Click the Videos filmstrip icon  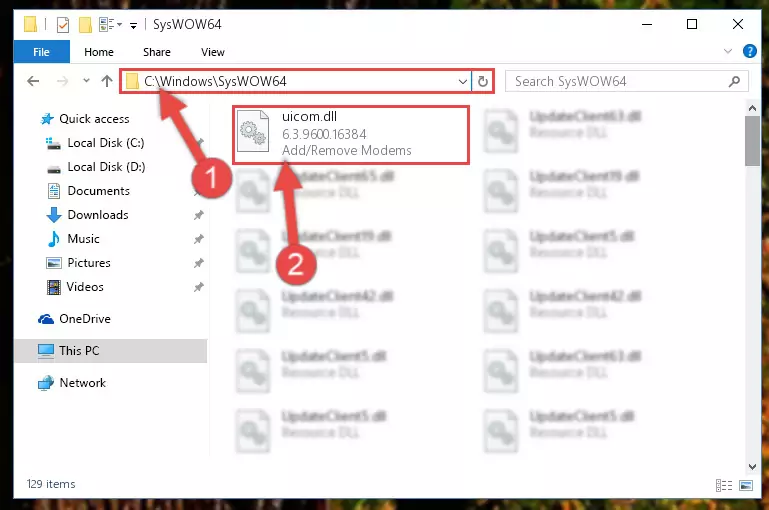tap(53, 287)
